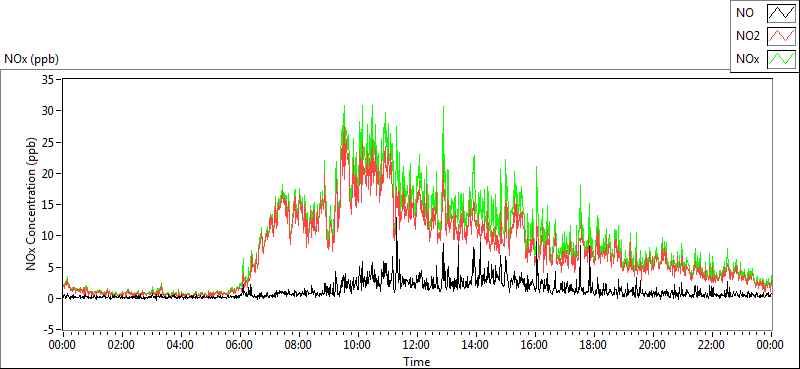This screenshot has height=369, width=800.
Task: Click the 14:00 time axis marker
Action: [476, 345]
